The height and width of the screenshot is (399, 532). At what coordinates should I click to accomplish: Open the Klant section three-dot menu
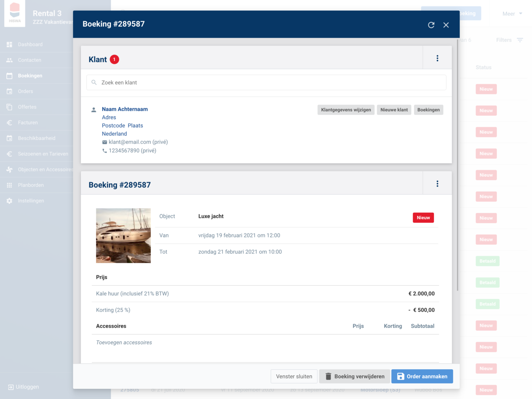point(437,58)
